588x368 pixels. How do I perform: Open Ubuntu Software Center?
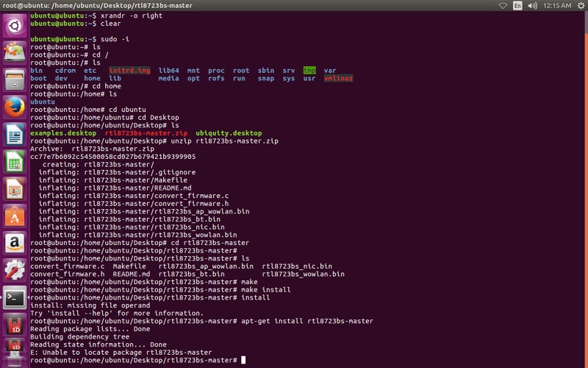click(15, 216)
